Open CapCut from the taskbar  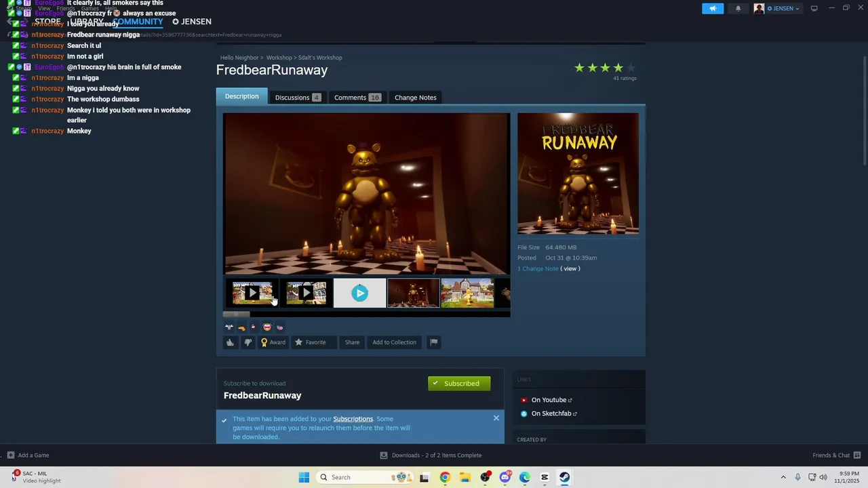tap(545, 477)
